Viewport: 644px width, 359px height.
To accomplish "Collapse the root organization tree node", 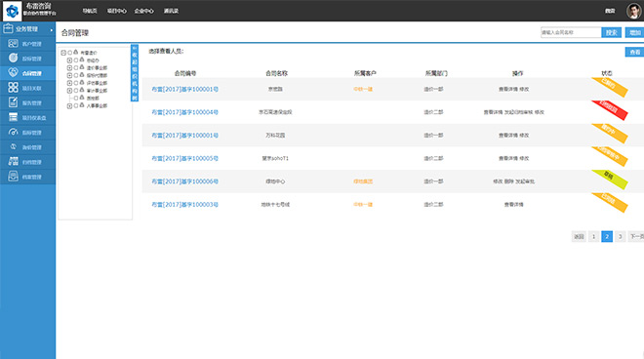I will pos(63,53).
